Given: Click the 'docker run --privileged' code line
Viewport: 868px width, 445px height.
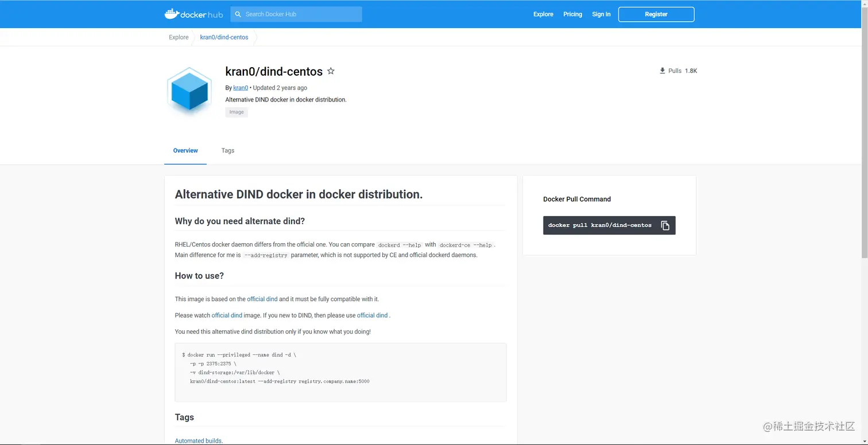Looking at the screenshot, I should [239, 355].
